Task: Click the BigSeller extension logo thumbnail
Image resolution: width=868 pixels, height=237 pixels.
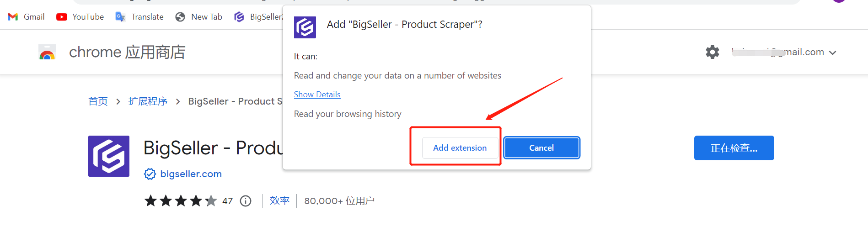Action: click(x=109, y=156)
